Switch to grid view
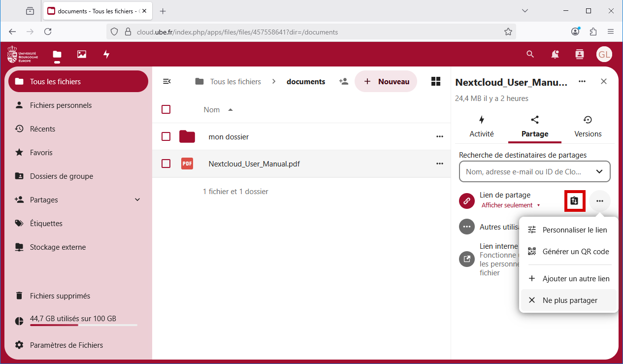The height and width of the screenshot is (364, 623). 435,82
